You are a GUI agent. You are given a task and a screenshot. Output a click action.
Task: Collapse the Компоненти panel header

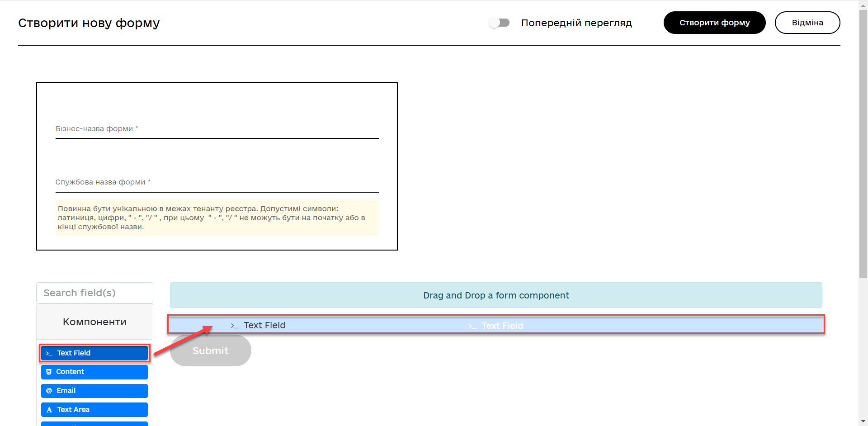click(x=94, y=322)
